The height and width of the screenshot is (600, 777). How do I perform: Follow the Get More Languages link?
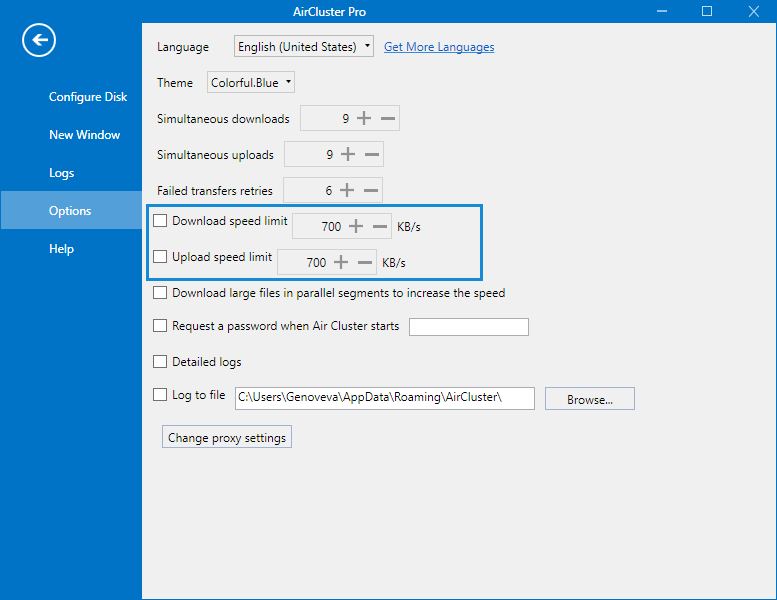coord(439,47)
